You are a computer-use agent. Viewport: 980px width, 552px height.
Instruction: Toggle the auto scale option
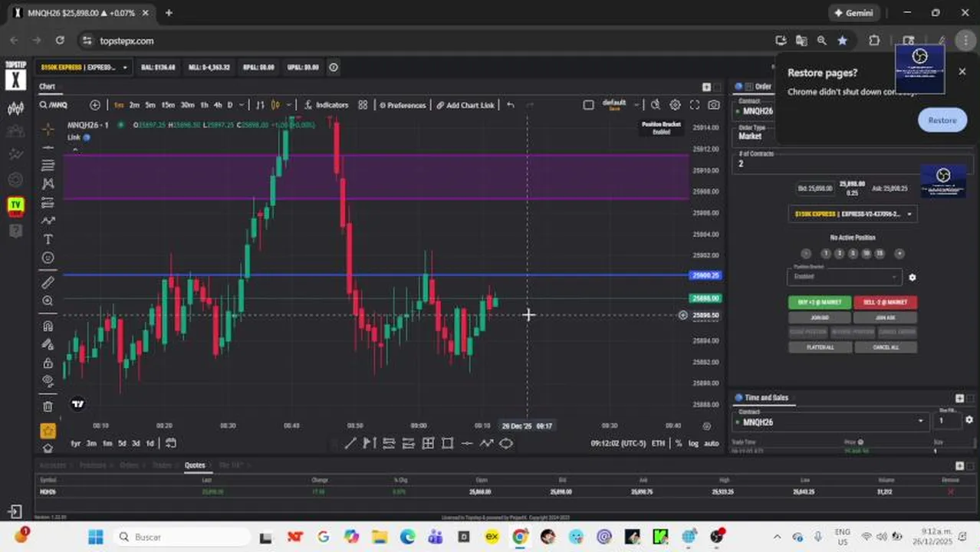point(711,443)
